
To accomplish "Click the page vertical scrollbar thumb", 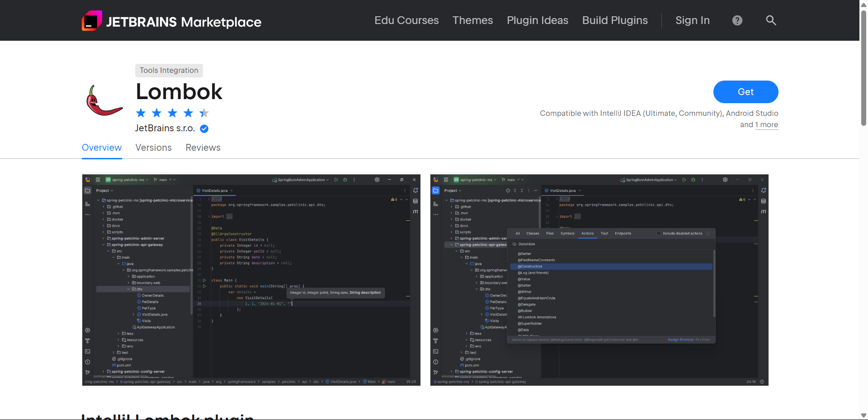I will pyautogui.click(x=863, y=68).
